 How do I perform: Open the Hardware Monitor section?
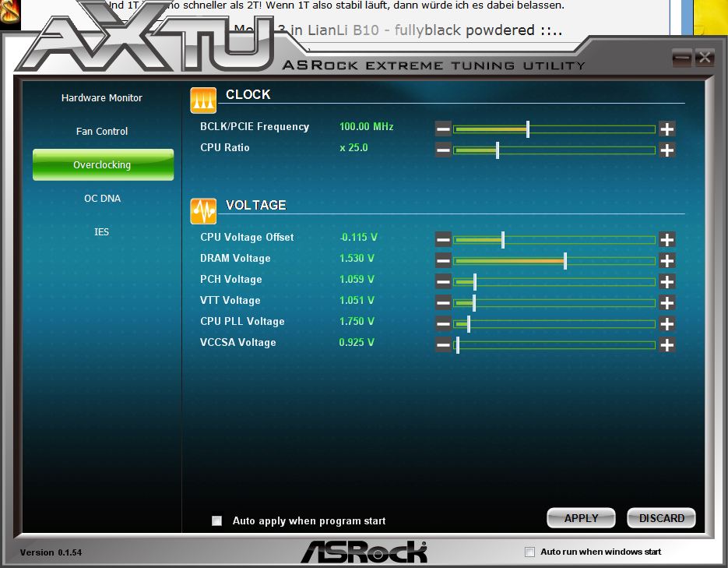[x=102, y=98]
